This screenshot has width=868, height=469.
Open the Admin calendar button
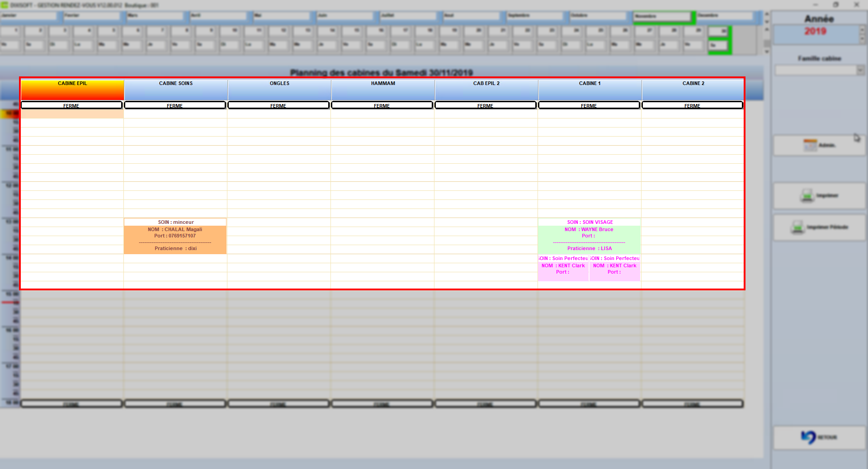(x=819, y=145)
